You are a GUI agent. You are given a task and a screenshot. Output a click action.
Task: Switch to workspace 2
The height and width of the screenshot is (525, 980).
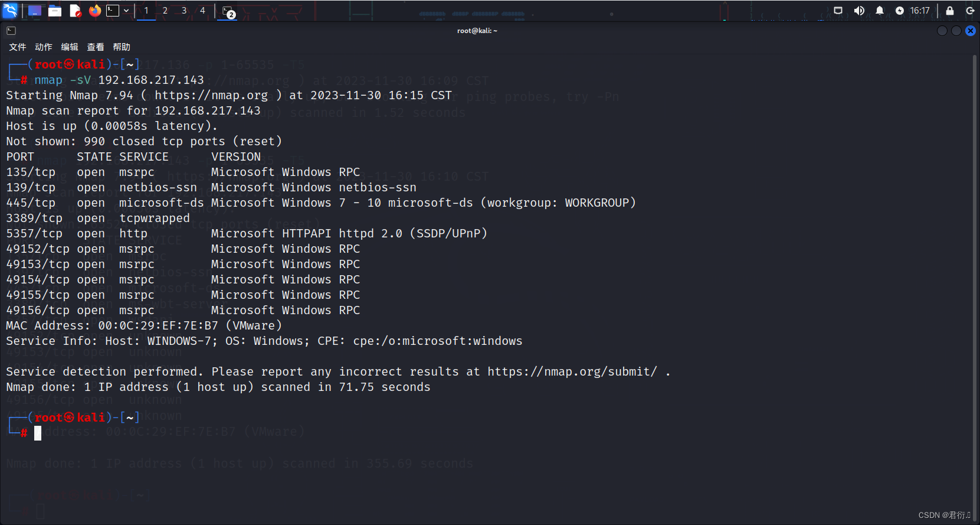[x=165, y=11]
